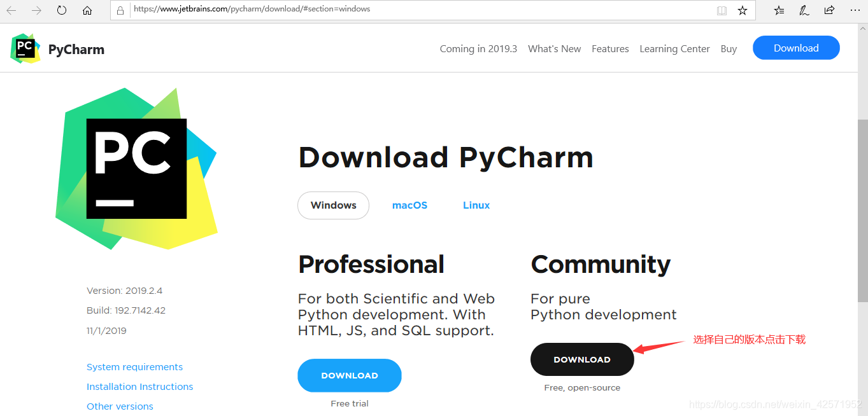Open the favorites hub icon

[779, 10]
